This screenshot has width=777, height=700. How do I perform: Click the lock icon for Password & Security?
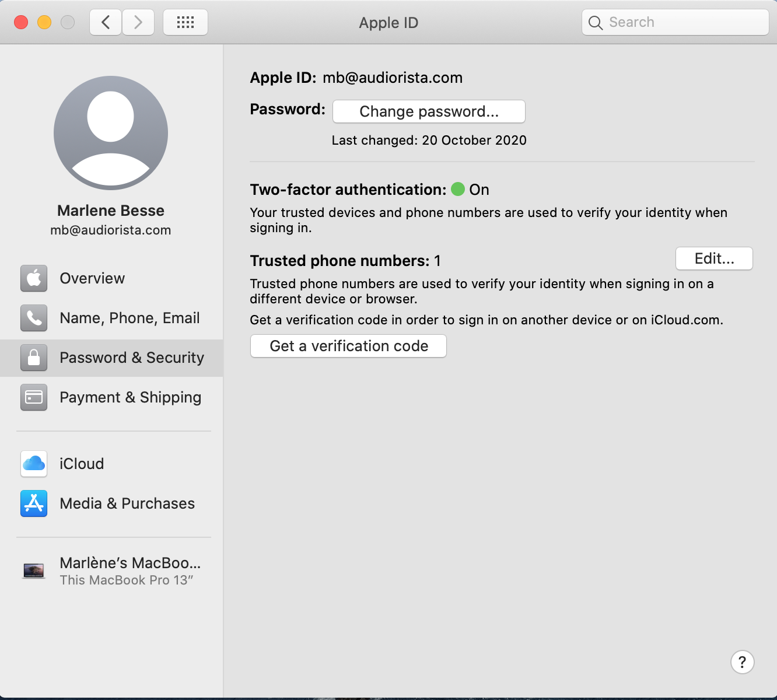pyautogui.click(x=34, y=358)
